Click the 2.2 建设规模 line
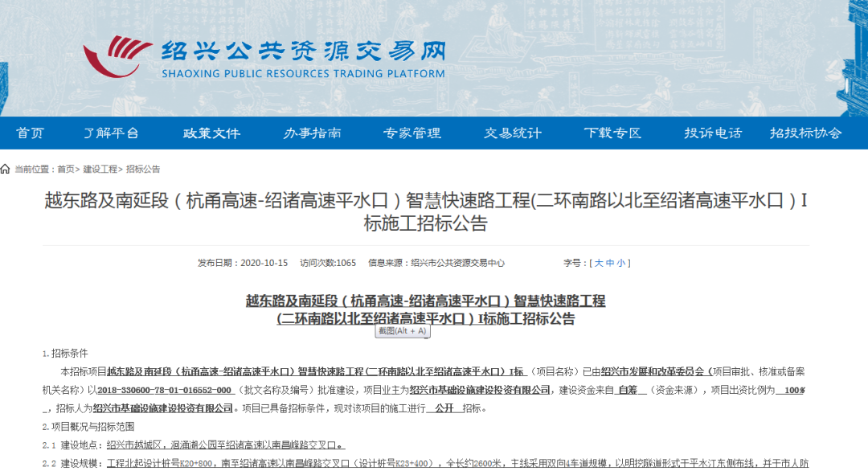Image resolution: width=868 pixels, height=475 pixels. [x=426, y=464]
